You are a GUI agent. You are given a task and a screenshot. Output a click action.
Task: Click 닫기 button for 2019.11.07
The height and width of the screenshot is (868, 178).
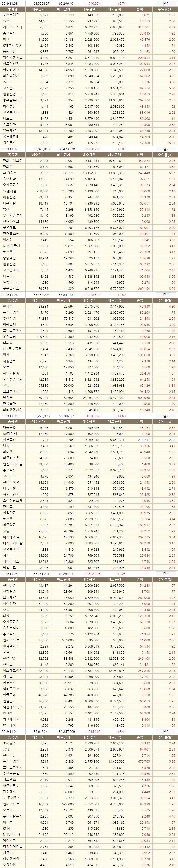166,149
